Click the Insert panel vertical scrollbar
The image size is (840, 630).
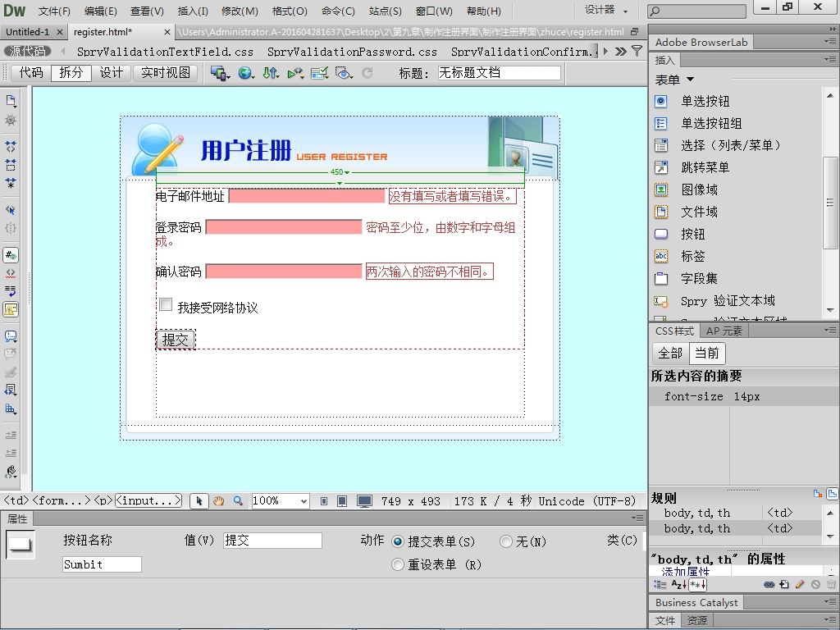(830, 203)
